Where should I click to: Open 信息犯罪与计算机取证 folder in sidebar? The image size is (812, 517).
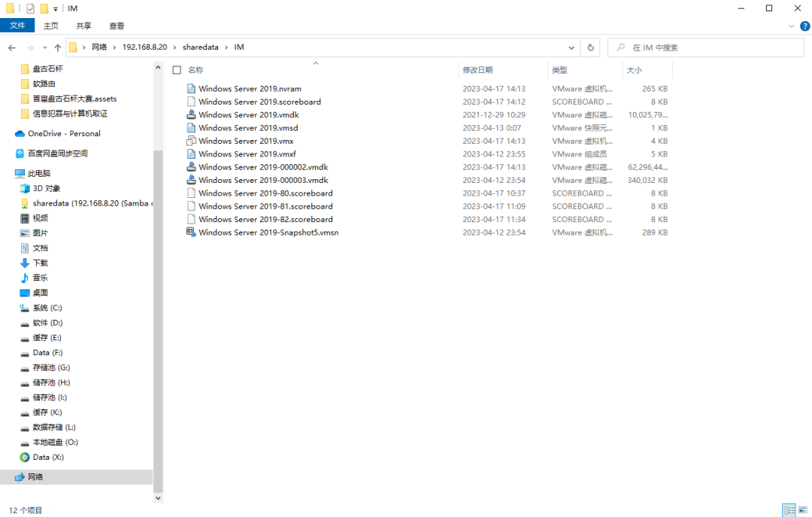[64, 114]
